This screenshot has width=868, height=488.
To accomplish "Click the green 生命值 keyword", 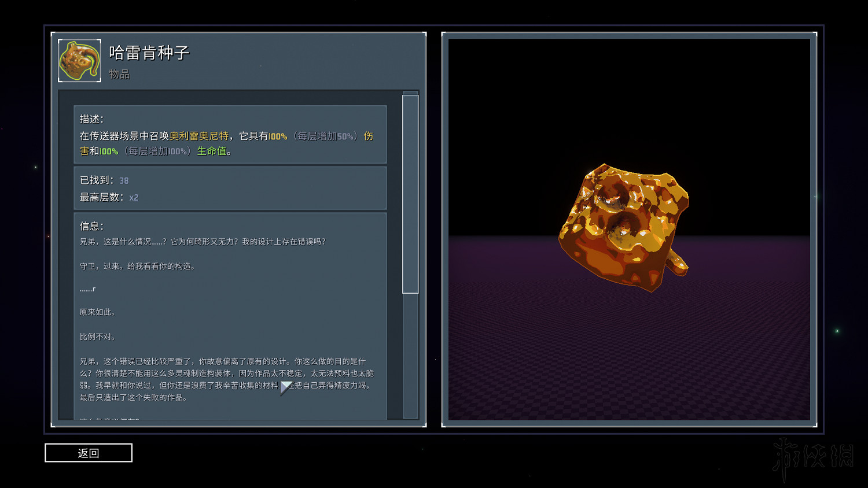I will tap(212, 151).
